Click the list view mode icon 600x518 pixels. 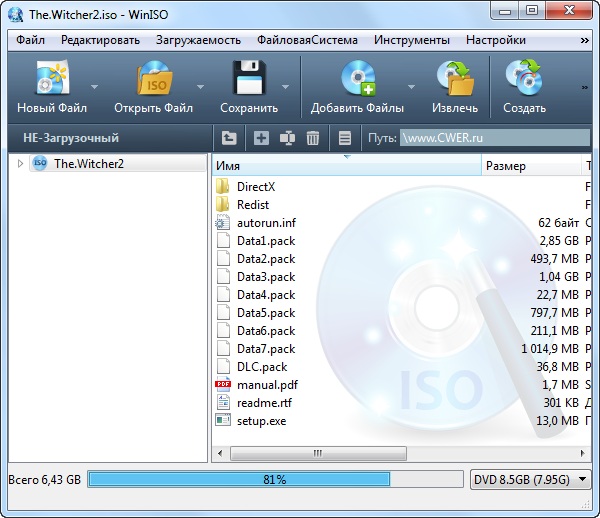pos(345,138)
